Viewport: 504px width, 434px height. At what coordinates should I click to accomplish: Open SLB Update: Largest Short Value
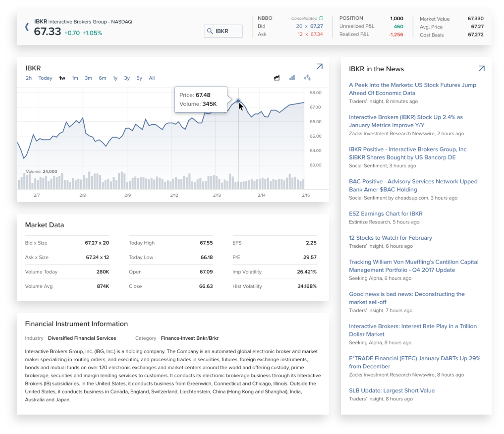(391, 391)
